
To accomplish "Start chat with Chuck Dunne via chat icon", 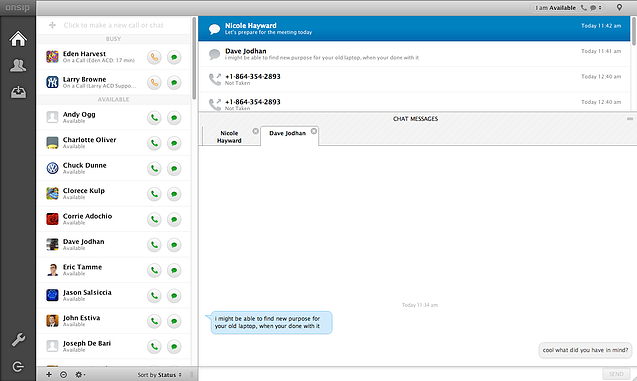I will [174, 169].
